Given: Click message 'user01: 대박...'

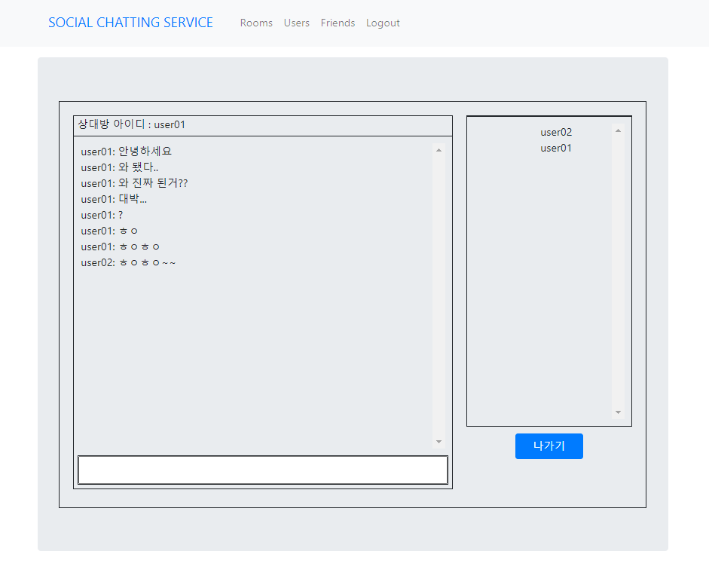Looking at the screenshot, I should [114, 198].
